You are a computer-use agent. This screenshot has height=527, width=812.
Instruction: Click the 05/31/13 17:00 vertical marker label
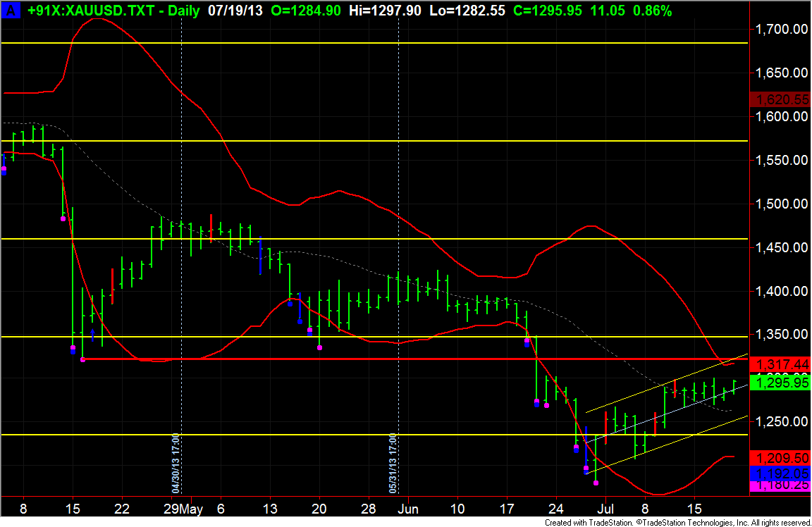point(393,463)
